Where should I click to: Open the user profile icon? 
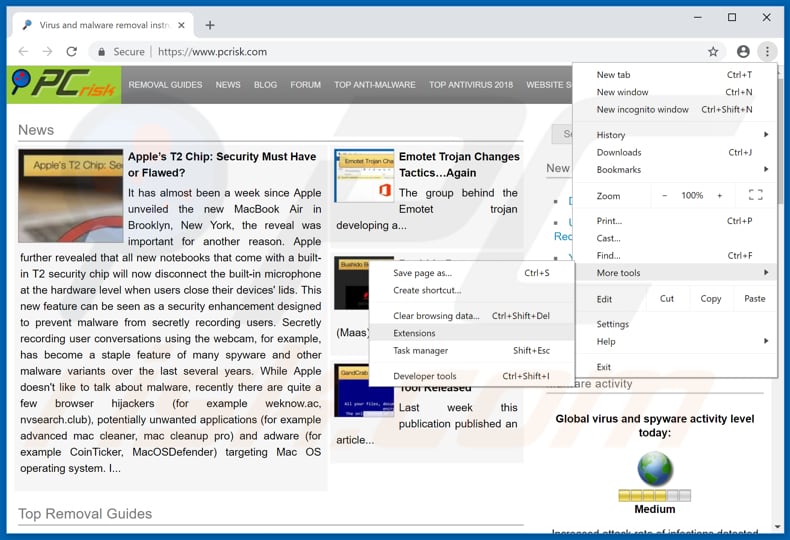pyautogui.click(x=743, y=52)
